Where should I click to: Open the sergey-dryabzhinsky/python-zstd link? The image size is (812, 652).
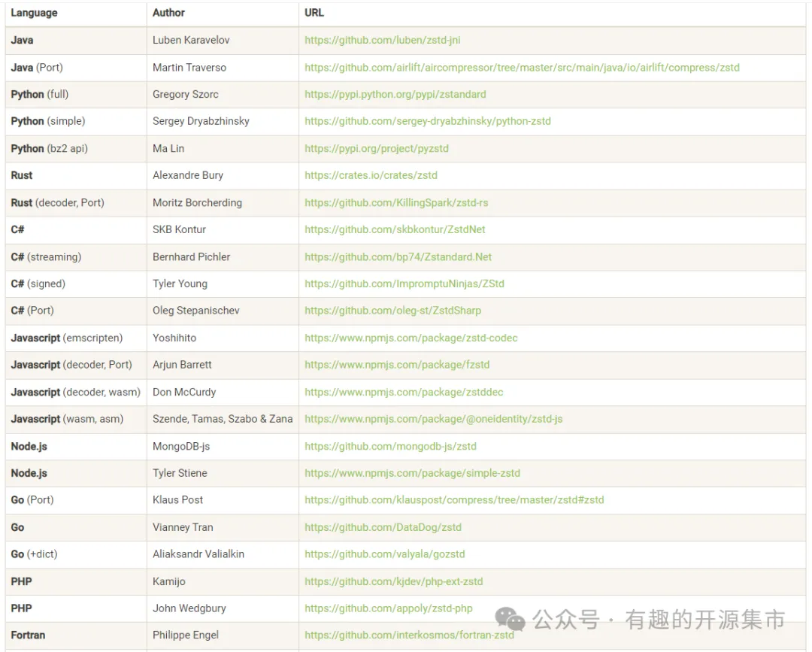pyautogui.click(x=428, y=121)
